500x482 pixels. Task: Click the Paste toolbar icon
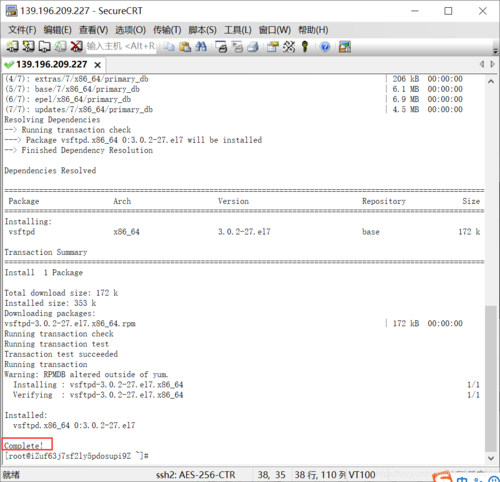click(185, 46)
